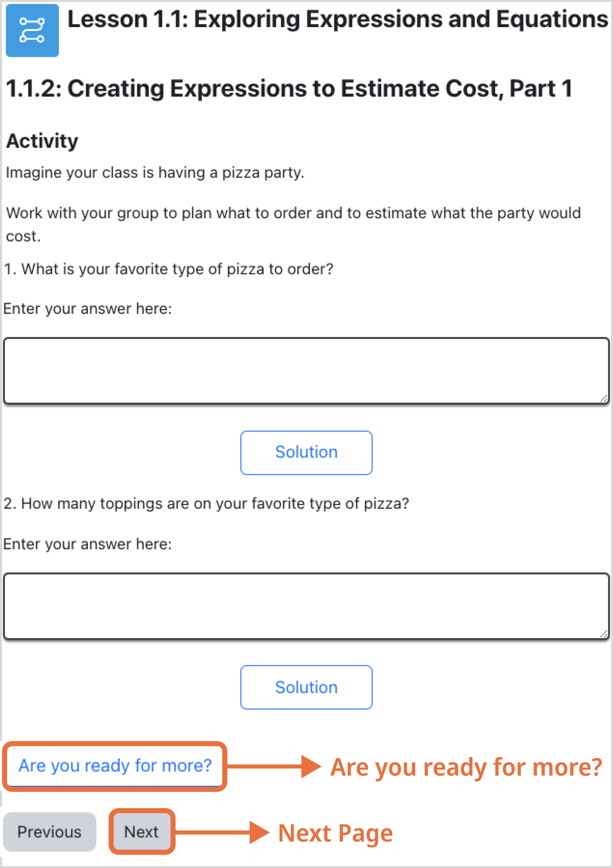Expand the blue "Are you ready for more?" section
The width and height of the screenshot is (613, 868).
pos(115,765)
